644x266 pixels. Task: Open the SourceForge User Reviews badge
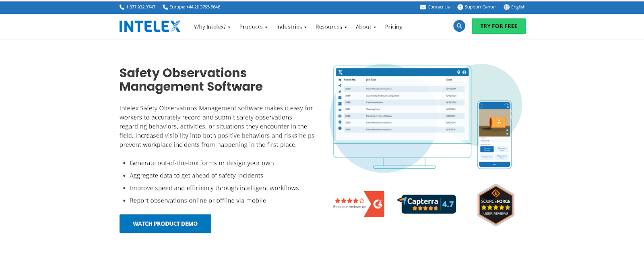pos(496,205)
